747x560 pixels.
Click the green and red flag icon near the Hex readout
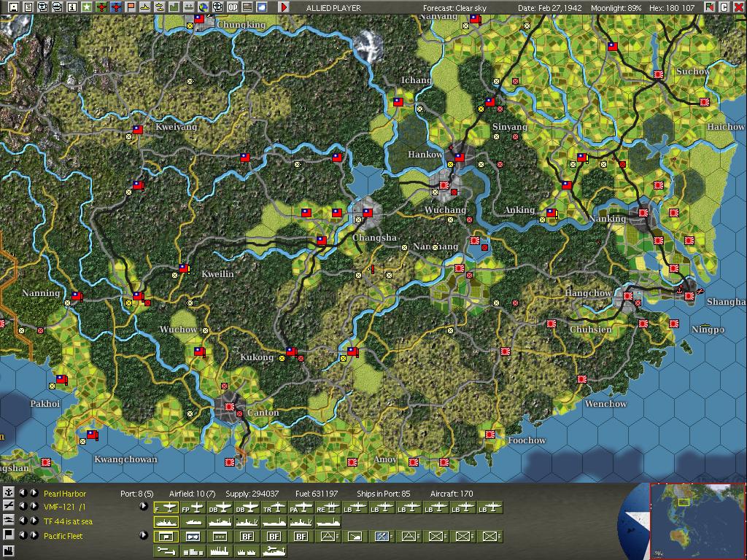tap(710, 7)
